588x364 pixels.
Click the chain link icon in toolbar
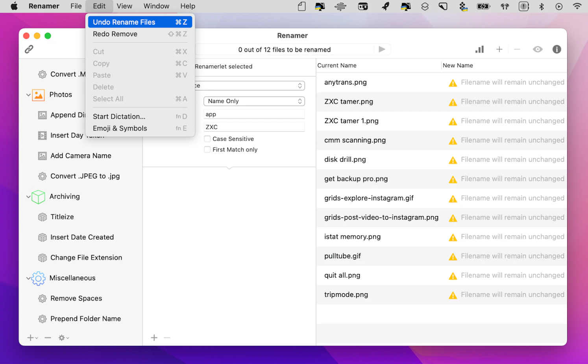coord(29,49)
